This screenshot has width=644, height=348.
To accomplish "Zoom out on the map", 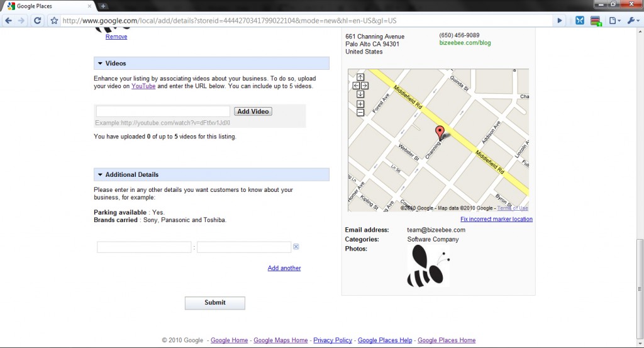I will (360, 112).
